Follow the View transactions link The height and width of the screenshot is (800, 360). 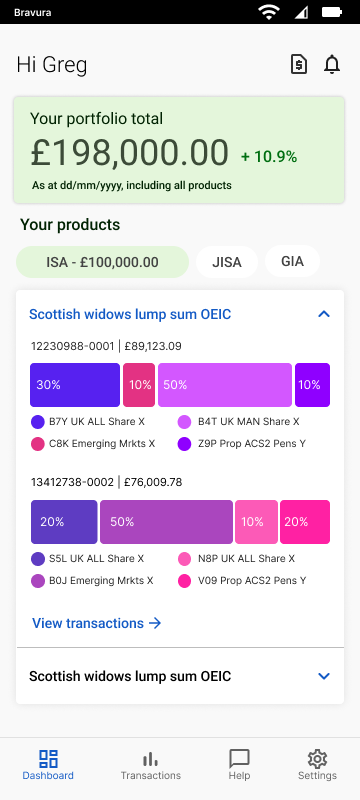tap(96, 623)
